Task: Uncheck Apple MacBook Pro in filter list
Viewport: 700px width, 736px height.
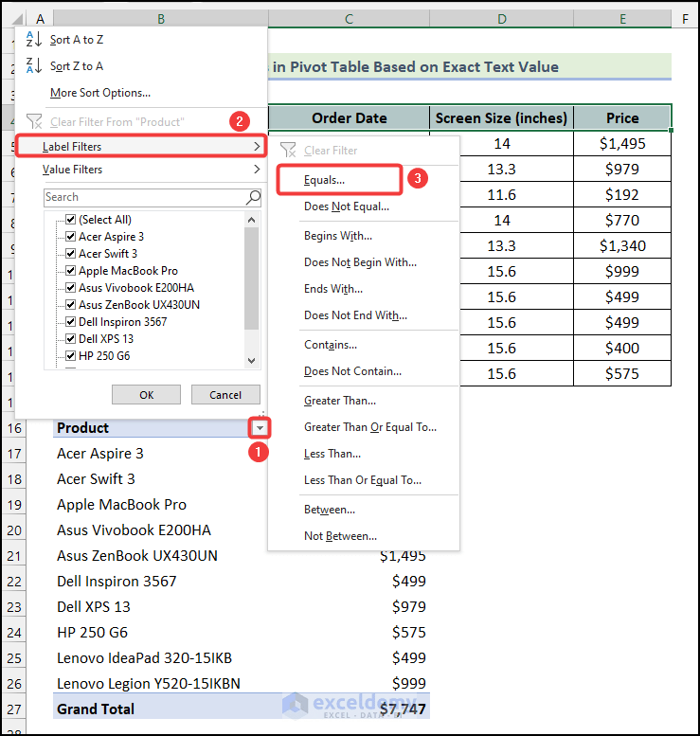Action: click(x=70, y=270)
